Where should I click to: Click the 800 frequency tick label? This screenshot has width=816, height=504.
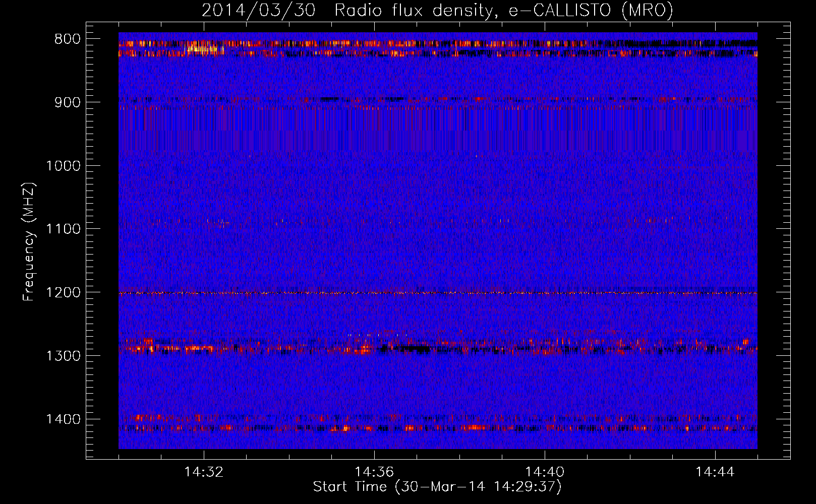[x=68, y=39]
